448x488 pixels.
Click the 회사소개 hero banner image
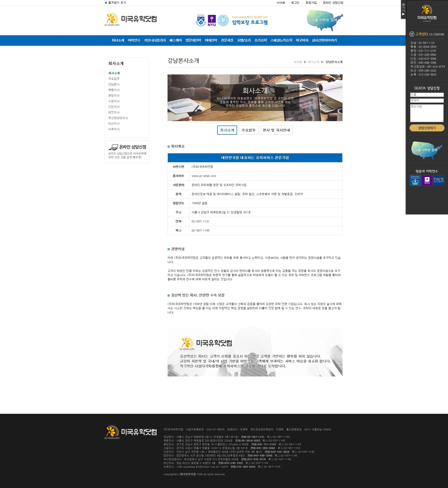pyautogui.click(x=255, y=98)
